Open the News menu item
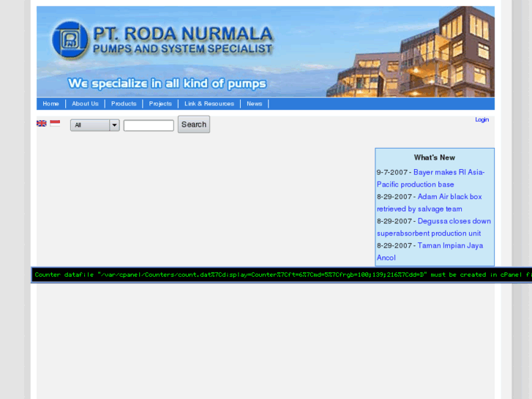 [x=255, y=104]
